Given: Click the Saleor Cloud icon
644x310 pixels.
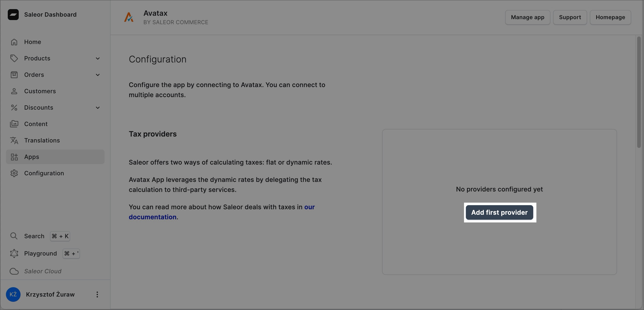Looking at the screenshot, I should click(x=14, y=271).
